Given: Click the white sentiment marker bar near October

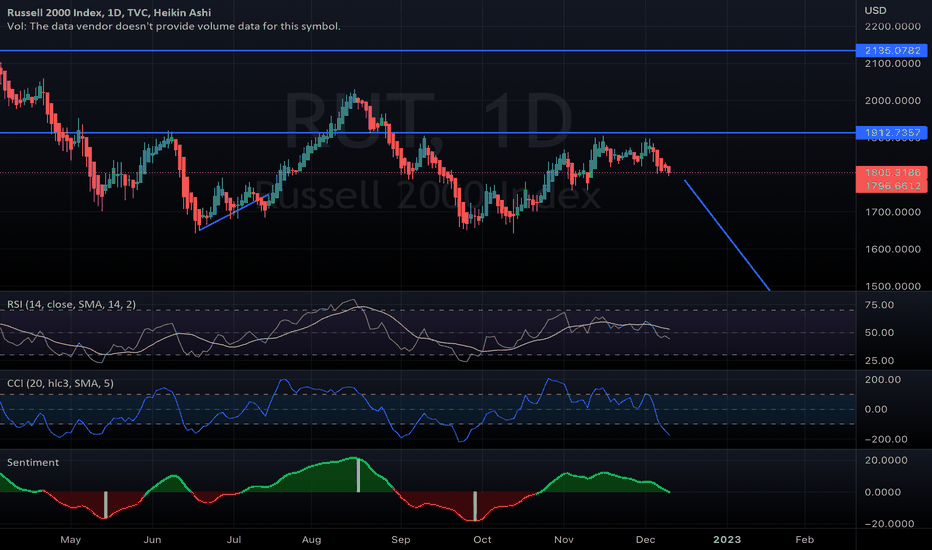Looking at the screenshot, I should click(475, 506).
